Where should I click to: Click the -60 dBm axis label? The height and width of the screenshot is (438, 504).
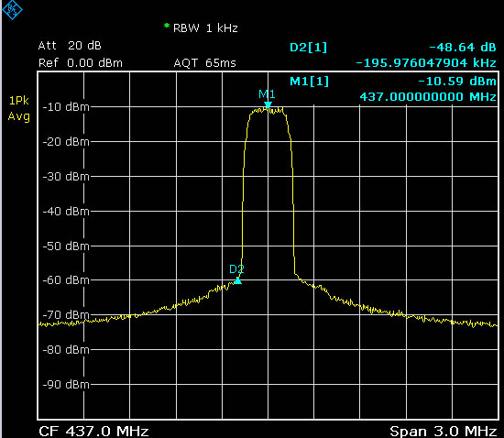(x=66, y=280)
